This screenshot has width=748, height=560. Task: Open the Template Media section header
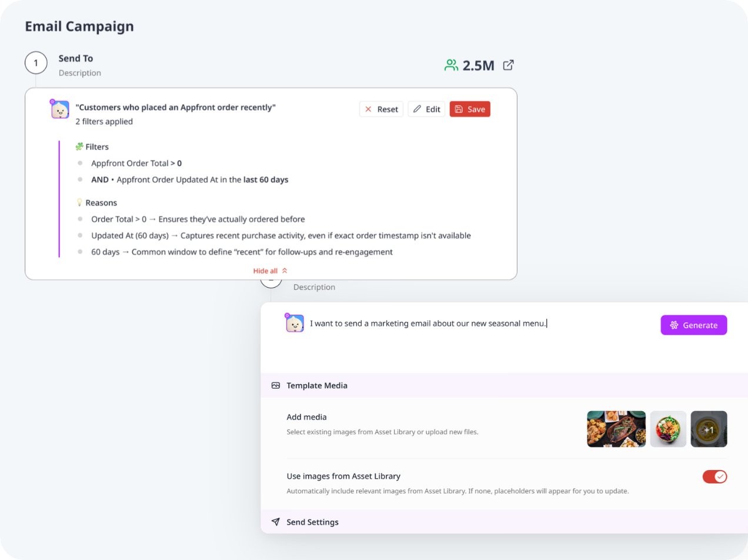pos(504,385)
